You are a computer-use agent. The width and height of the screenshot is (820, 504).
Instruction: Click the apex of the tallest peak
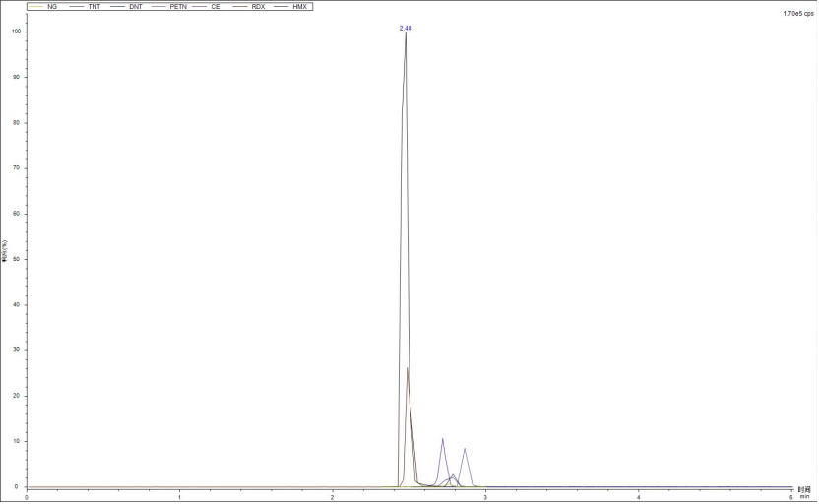[406, 34]
